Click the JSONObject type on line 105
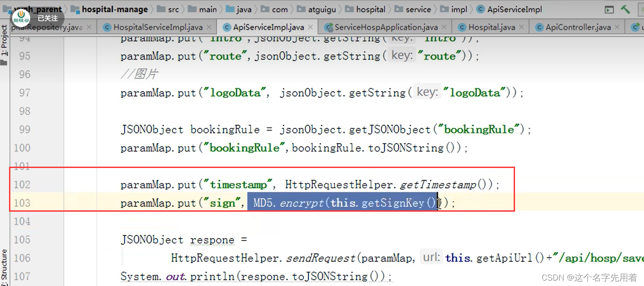This screenshot has height=286, width=644. [152, 240]
